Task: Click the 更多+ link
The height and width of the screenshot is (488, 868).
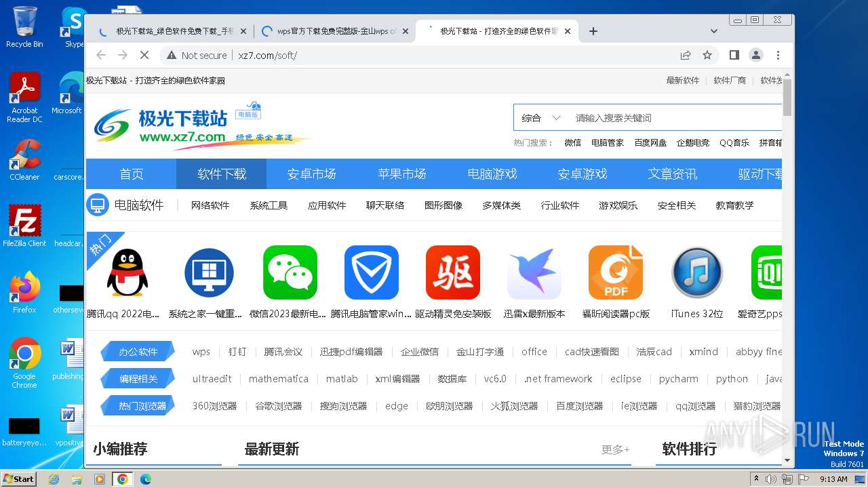Action: (x=616, y=449)
